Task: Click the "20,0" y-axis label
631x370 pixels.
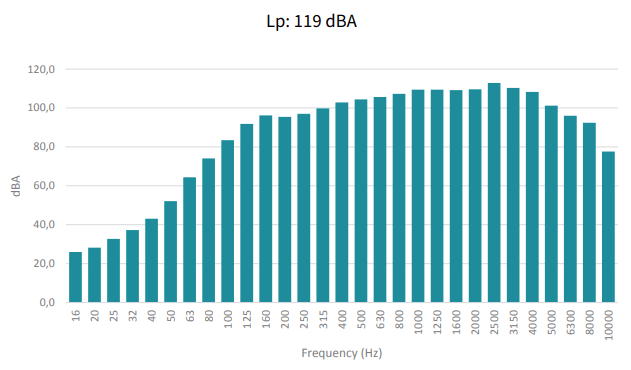Action: [44, 263]
